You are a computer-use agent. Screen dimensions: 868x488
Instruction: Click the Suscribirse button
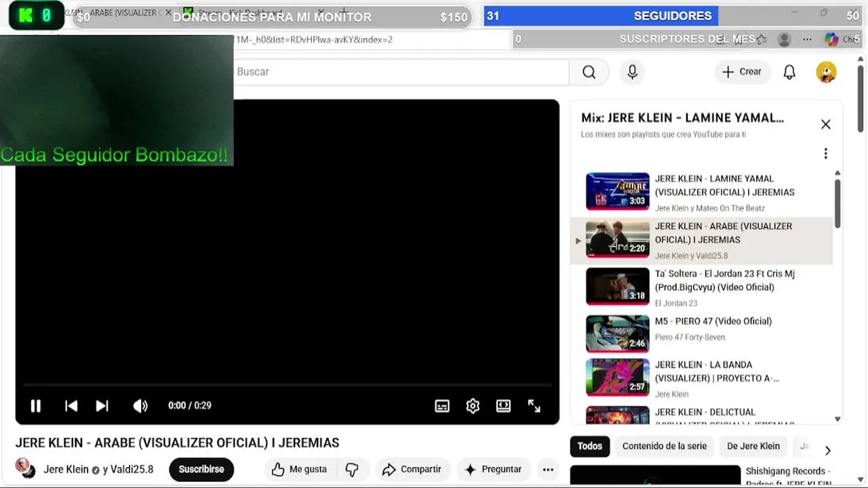201,469
